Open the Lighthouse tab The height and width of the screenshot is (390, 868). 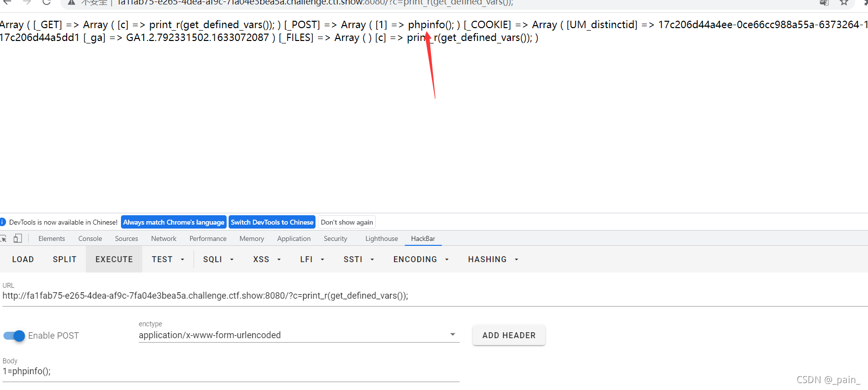[x=382, y=238]
